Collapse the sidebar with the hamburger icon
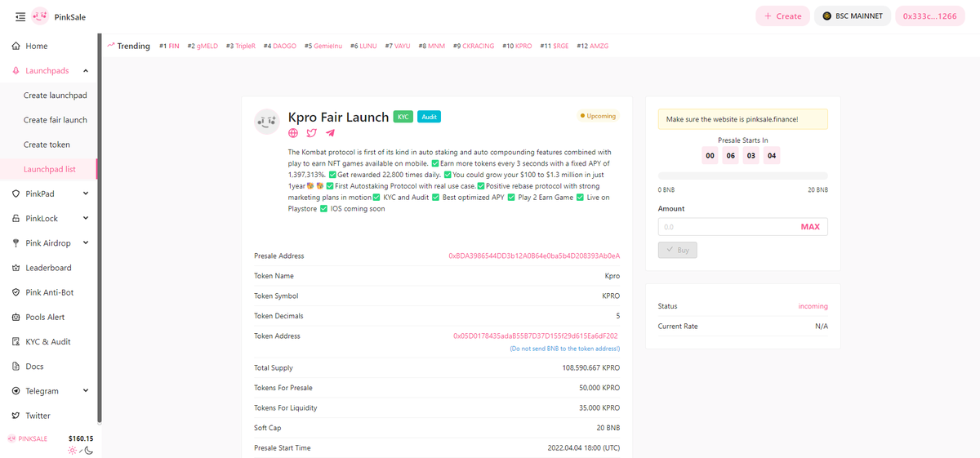This screenshot has height=458, width=980. click(x=20, y=16)
